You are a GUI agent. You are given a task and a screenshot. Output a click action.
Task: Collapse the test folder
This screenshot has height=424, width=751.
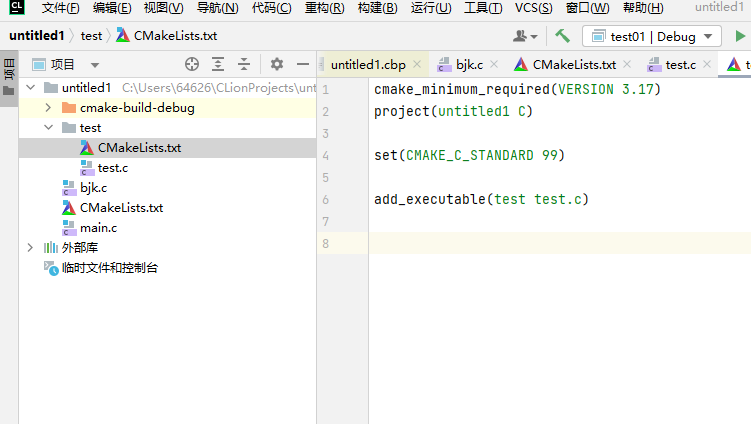tap(48, 128)
